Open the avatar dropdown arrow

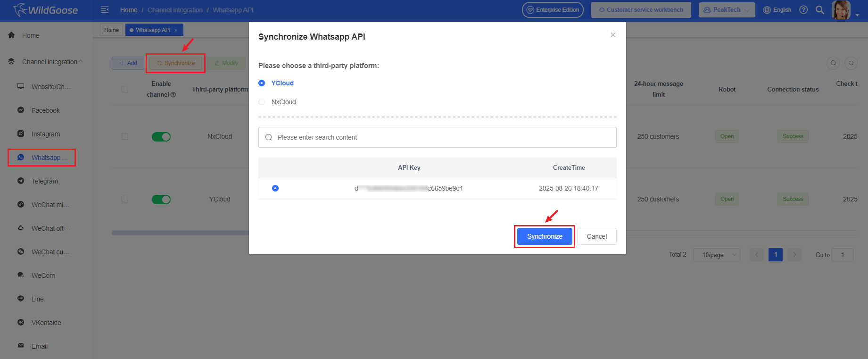coord(857,15)
